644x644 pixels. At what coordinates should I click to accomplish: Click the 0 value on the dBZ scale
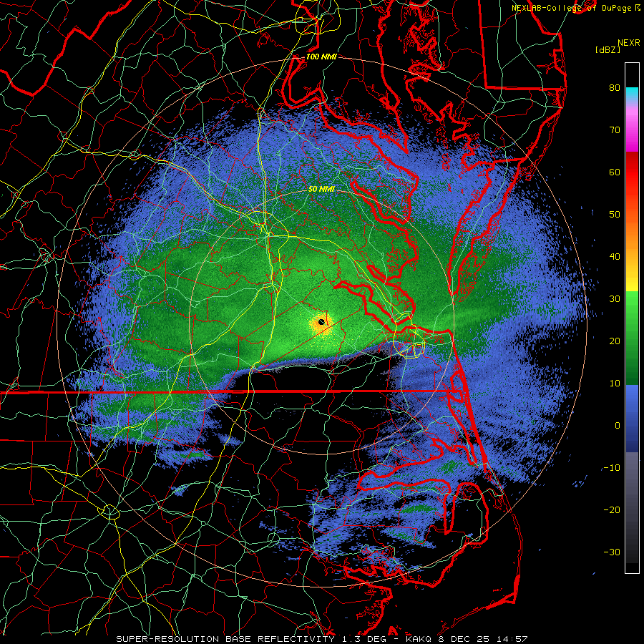618,426
